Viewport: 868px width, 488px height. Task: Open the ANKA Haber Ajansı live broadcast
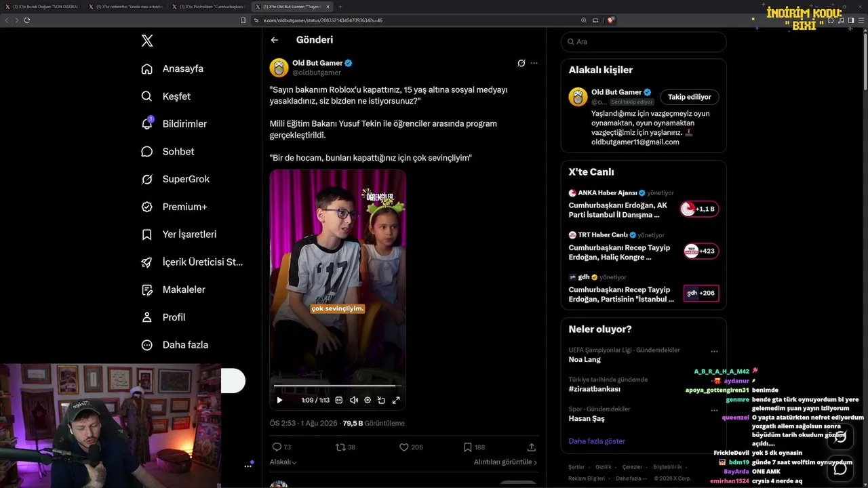[644, 203]
